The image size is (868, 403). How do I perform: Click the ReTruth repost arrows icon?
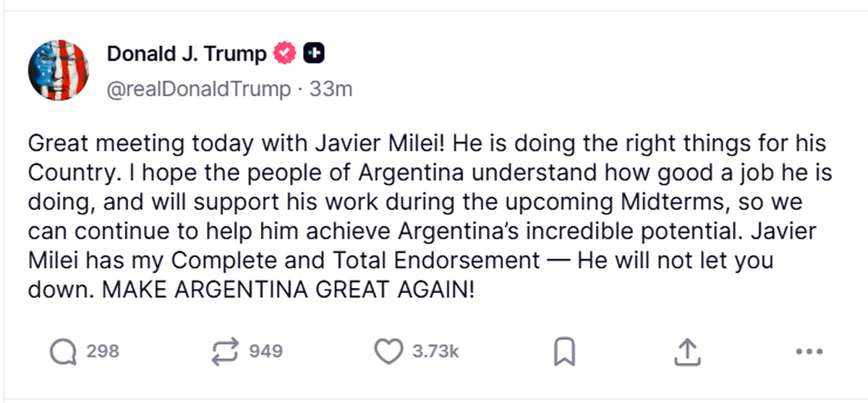tap(225, 352)
